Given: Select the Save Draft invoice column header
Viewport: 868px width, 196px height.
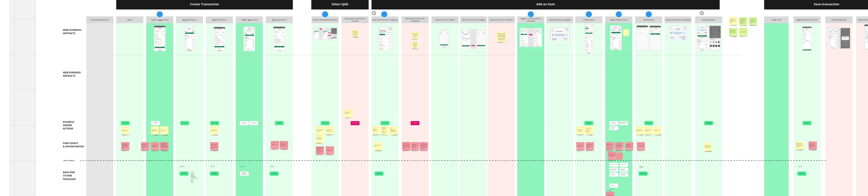Looking at the screenshot, I should point(189,20).
